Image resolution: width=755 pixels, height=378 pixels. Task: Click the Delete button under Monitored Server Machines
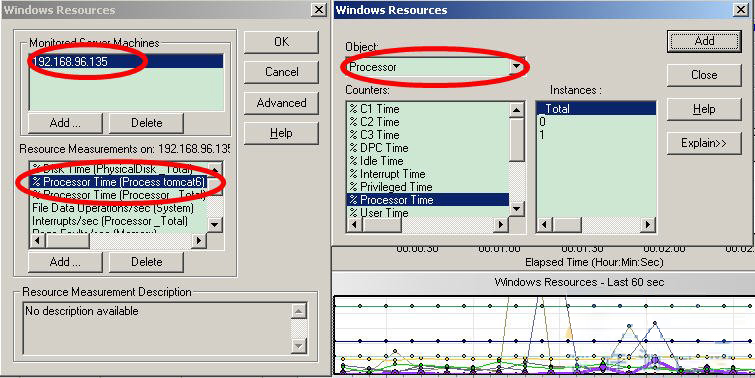[146, 123]
